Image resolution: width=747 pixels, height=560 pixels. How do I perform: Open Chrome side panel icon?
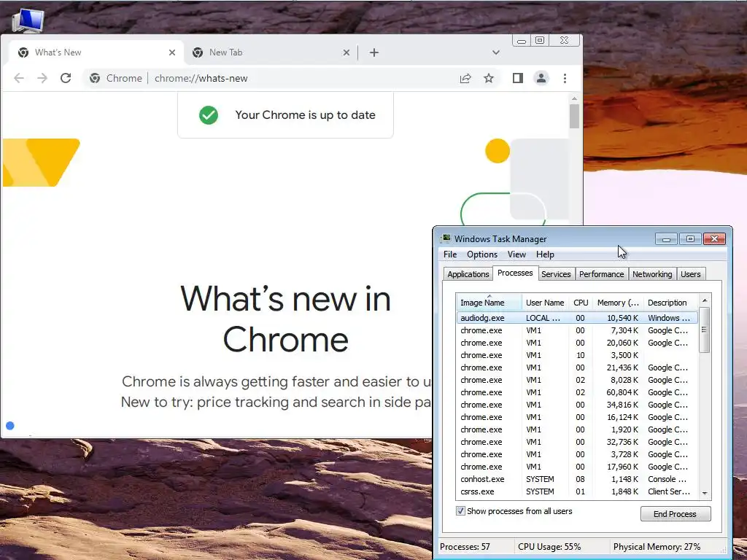coord(518,78)
